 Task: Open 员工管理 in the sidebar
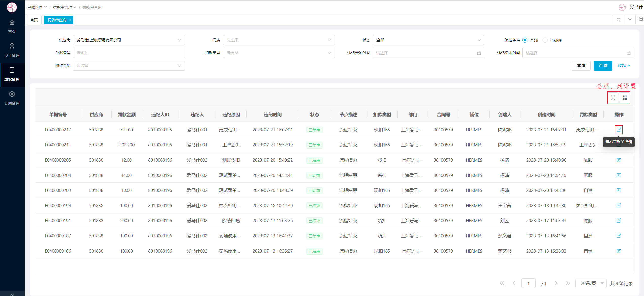(12, 50)
